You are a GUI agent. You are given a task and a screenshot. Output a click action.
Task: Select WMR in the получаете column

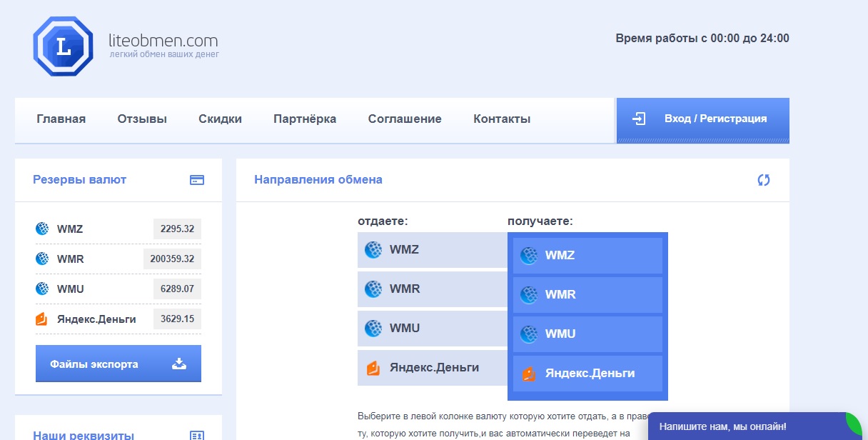click(x=587, y=295)
